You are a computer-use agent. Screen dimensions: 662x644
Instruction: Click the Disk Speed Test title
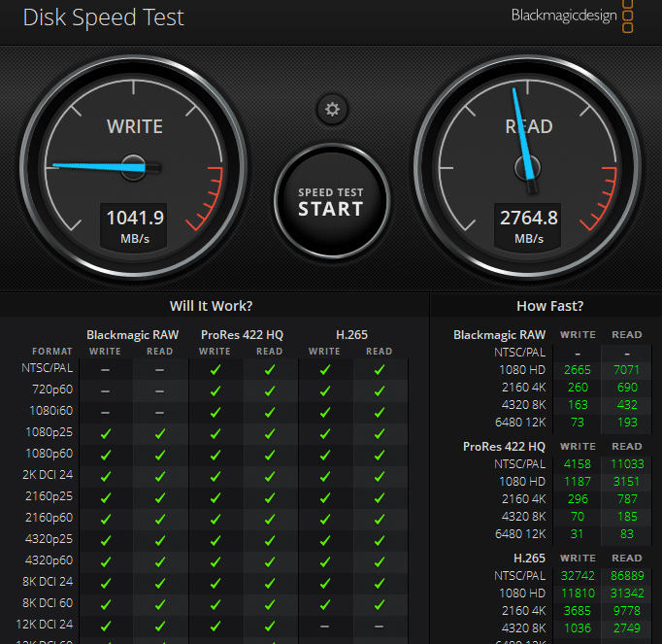[104, 17]
